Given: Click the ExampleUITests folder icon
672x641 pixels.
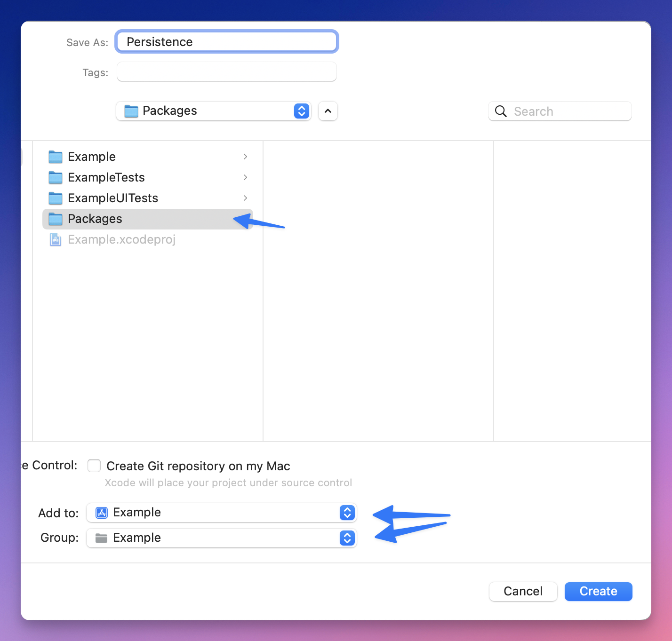Looking at the screenshot, I should [56, 198].
